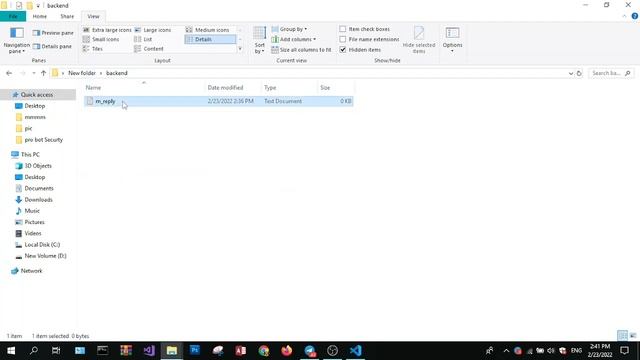Open the Add columns dropdown
640x360 pixels.
point(293,39)
